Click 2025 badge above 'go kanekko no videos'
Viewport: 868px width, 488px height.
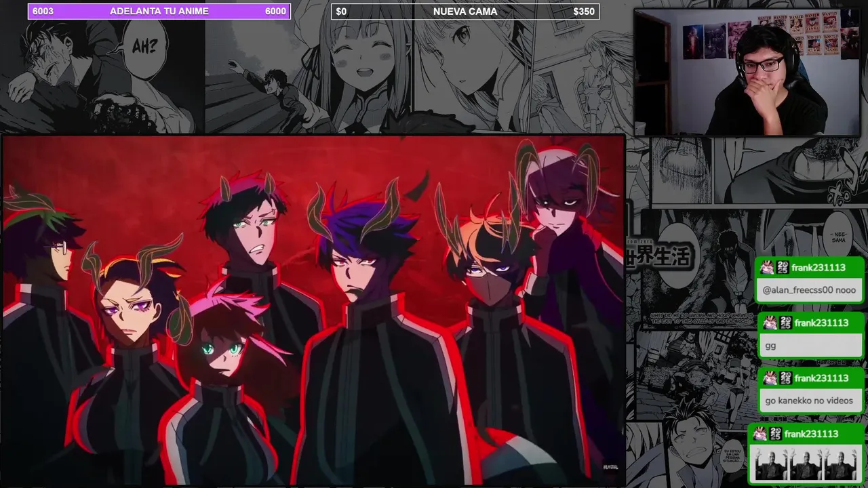tap(785, 378)
